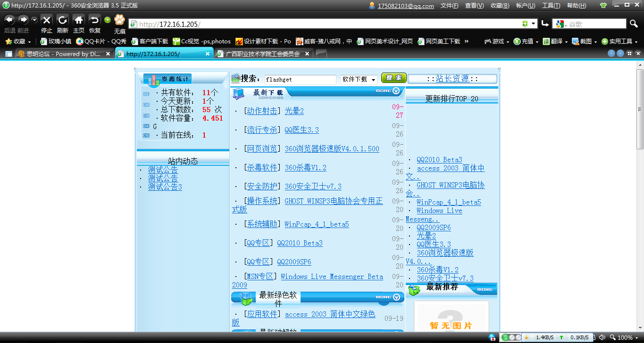Image resolution: width=644 pixels, height=343 pixels.
Task: Open the 查看(V) menu
Action: click(x=474, y=6)
